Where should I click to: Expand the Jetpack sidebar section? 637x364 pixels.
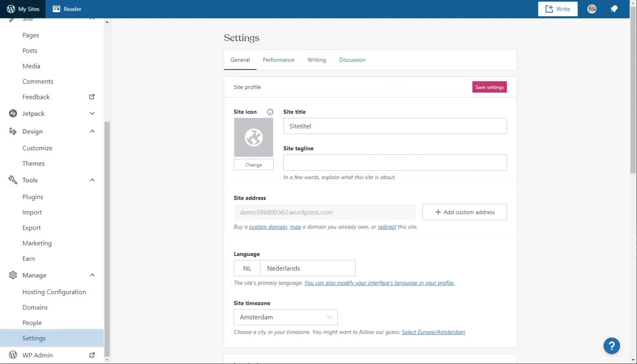(92, 113)
